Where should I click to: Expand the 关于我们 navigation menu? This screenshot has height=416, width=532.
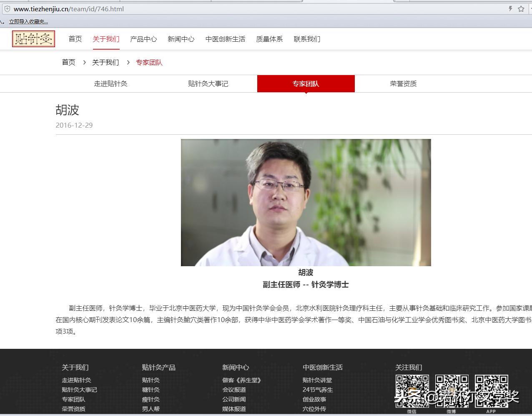click(106, 39)
